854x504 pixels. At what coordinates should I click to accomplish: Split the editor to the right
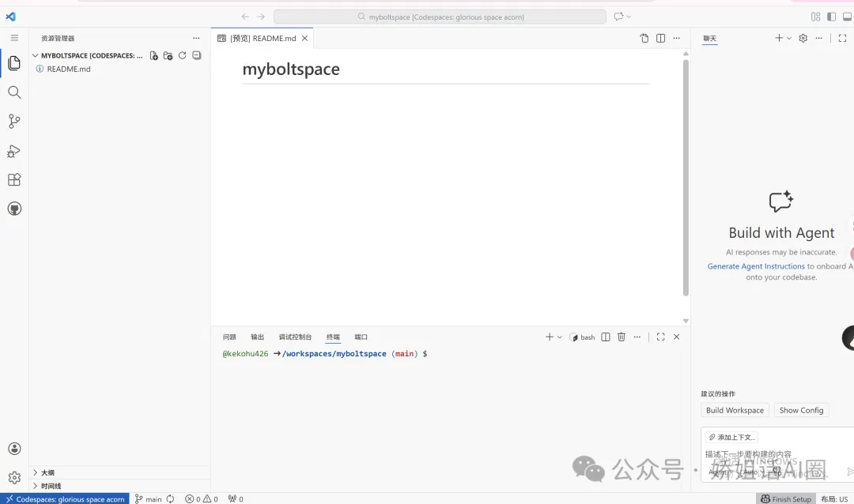point(660,38)
